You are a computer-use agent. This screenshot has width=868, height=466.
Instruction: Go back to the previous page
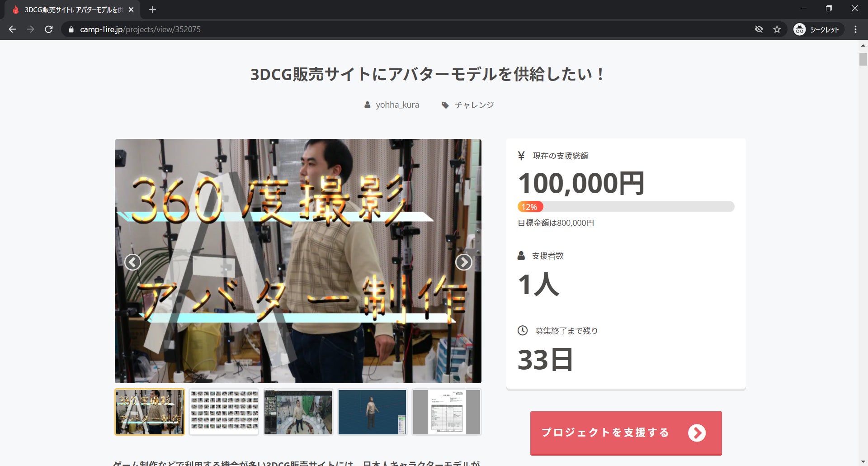13,29
